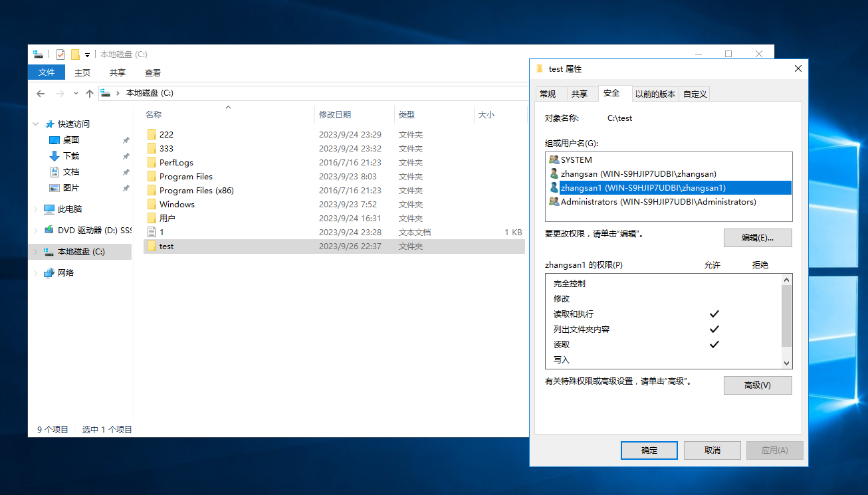This screenshot has width=868, height=495.
Task: Select the DVD 驱动器 (D:) drive icon
Action: (x=49, y=230)
